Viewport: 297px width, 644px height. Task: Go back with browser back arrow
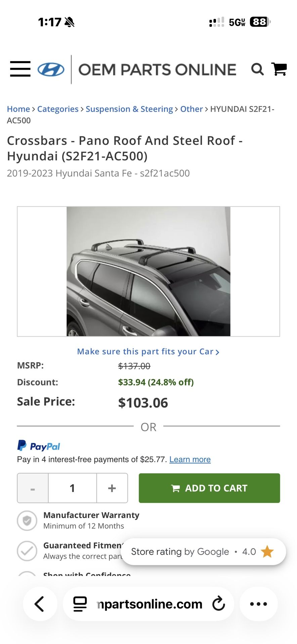(40, 604)
